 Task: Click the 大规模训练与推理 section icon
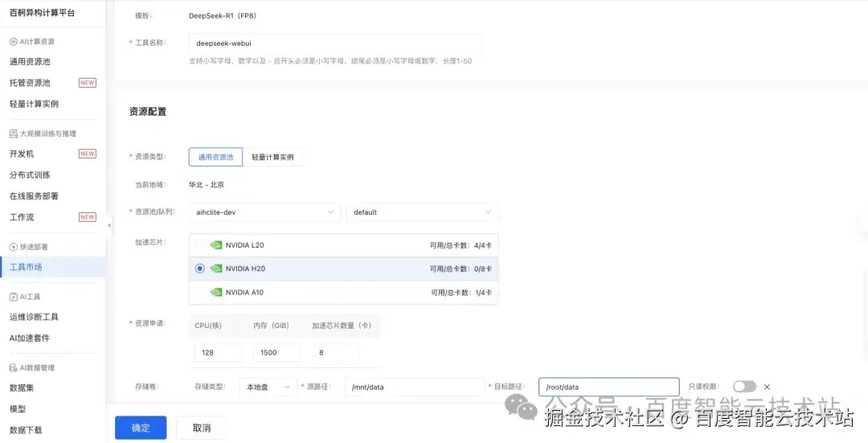click(14, 133)
